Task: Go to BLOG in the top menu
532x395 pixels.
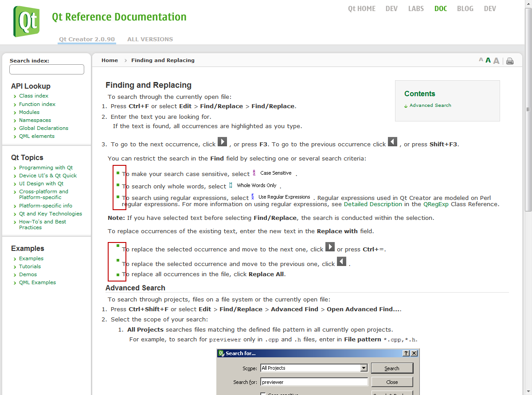Action: pyautogui.click(x=465, y=9)
